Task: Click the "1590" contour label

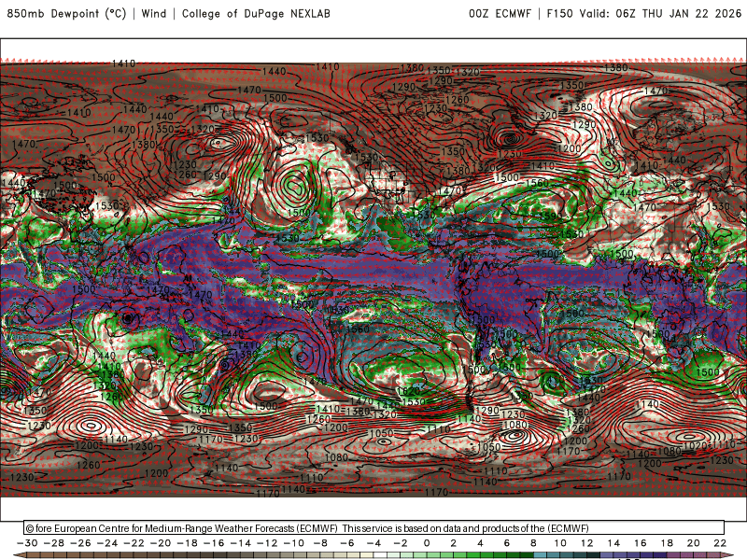Action: [x=551, y=217]
